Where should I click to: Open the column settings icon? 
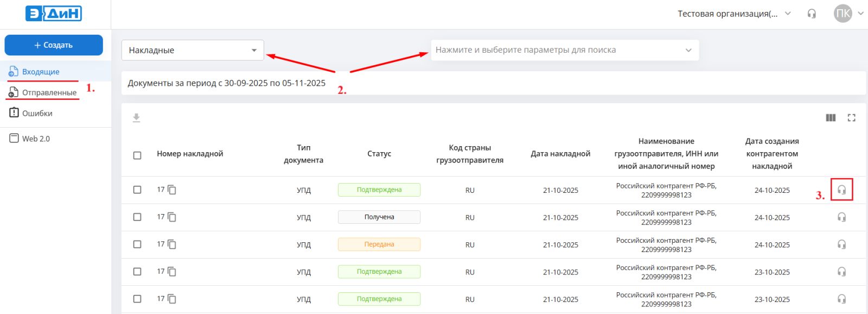tap(831, 118)
